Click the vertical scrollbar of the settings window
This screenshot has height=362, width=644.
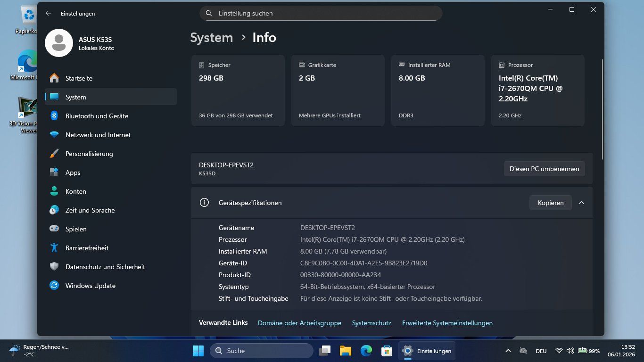pyautogui.click(x=602, y=109)
